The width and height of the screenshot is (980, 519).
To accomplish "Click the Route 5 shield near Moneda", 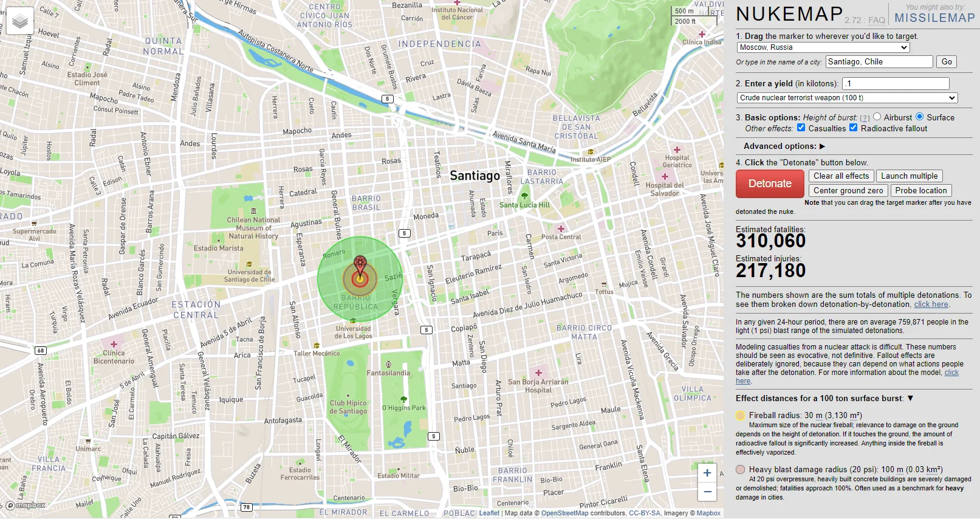I will click(405, 233).
